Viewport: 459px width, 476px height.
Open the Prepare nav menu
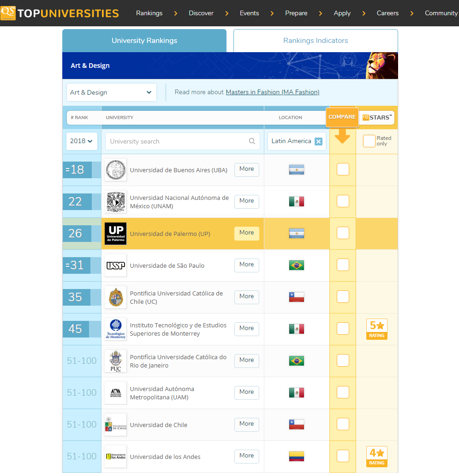pyautogui.click(x=296, y=13)
